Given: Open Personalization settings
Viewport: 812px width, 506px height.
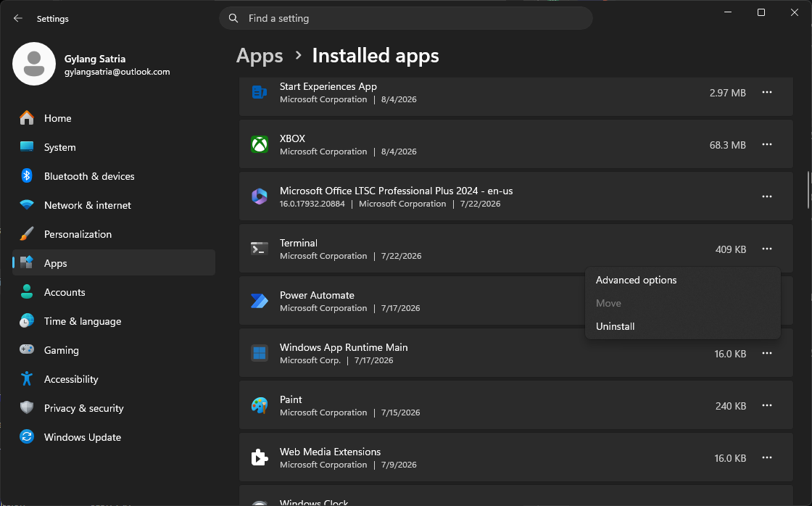Looking at the screenshot, I should [113, 234].
